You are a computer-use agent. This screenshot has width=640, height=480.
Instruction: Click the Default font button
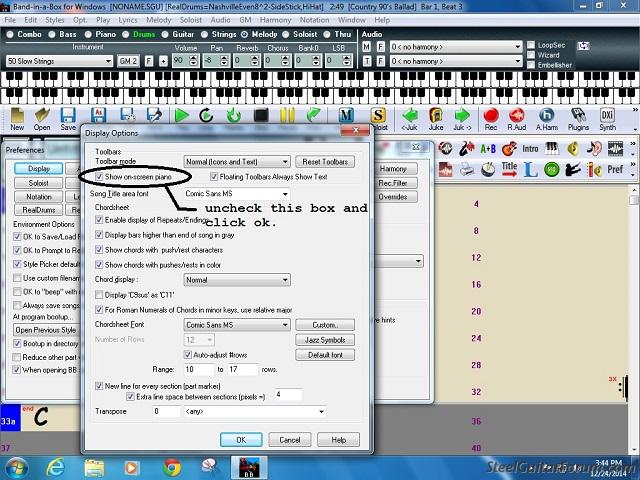[325, 355]
